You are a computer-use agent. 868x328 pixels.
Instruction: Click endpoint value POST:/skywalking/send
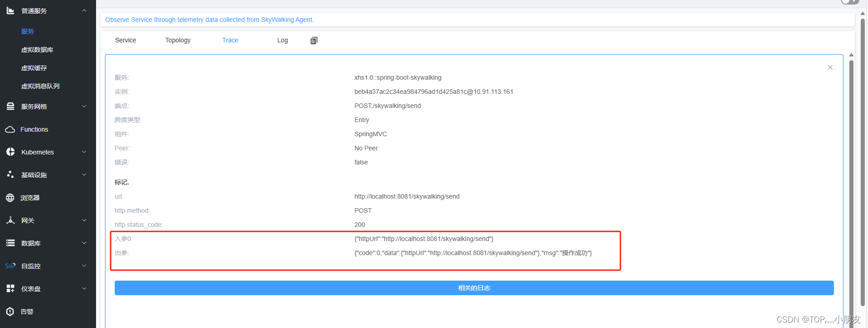point(388,106)
